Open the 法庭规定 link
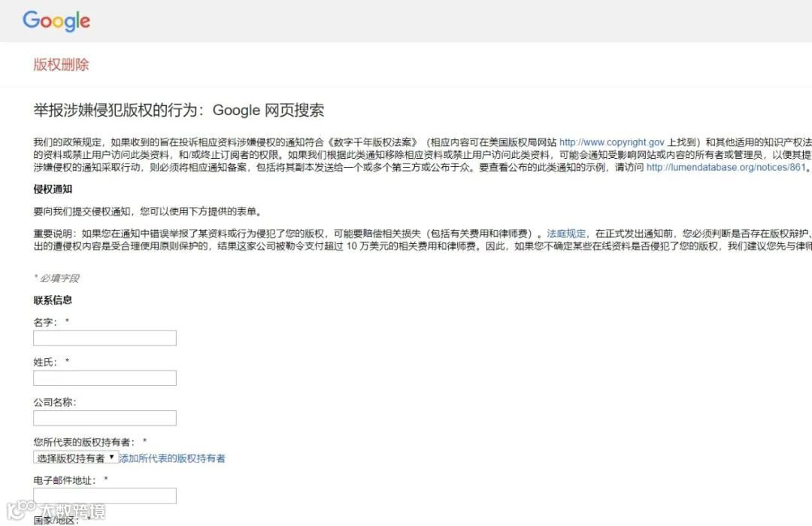 point(566,234)
